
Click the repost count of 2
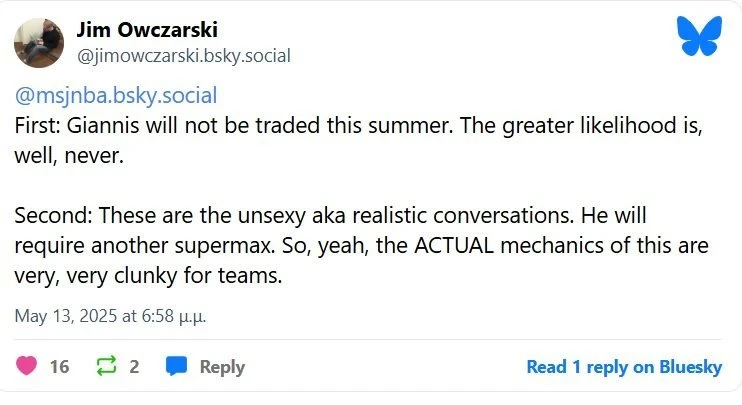click(134, 367)
